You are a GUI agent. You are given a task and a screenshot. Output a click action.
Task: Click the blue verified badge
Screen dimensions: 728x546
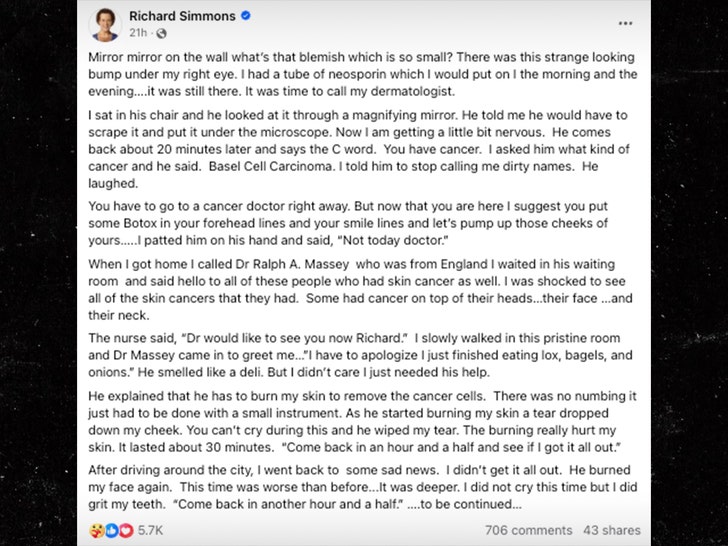(245, 16)
